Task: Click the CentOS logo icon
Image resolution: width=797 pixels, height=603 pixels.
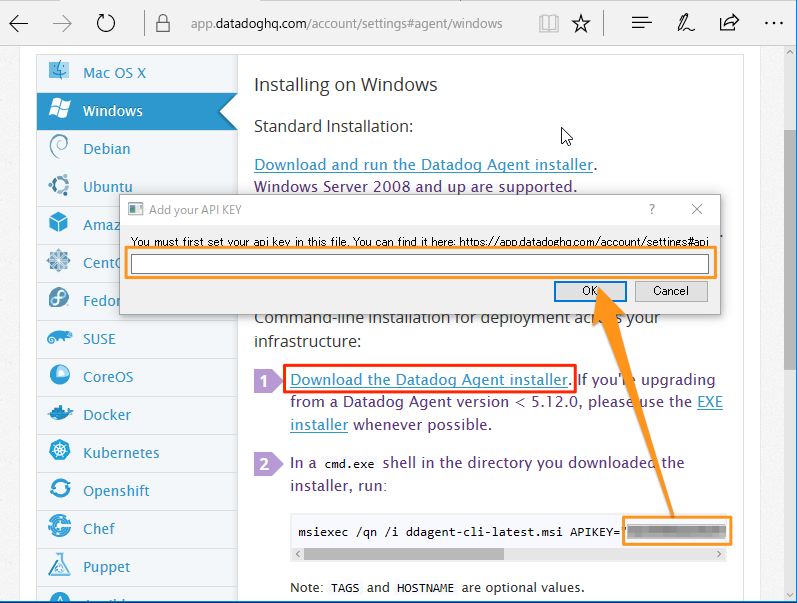Action: pos(59,260)
